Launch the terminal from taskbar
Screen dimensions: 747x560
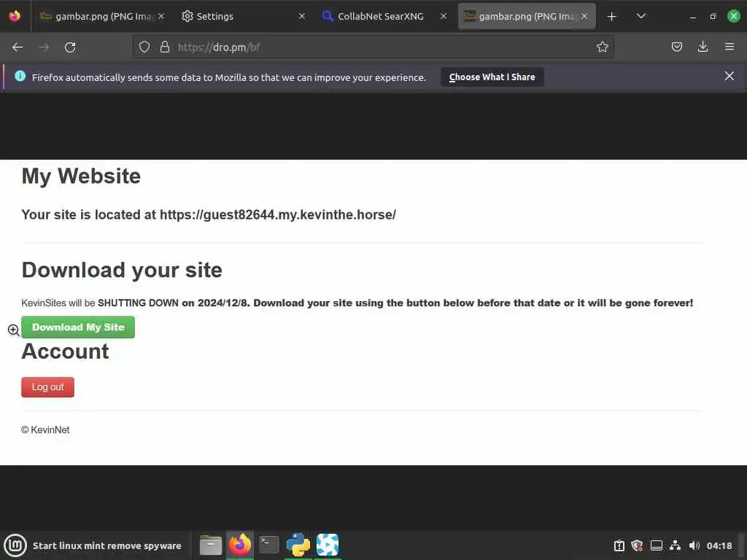[x=268, y=545]
